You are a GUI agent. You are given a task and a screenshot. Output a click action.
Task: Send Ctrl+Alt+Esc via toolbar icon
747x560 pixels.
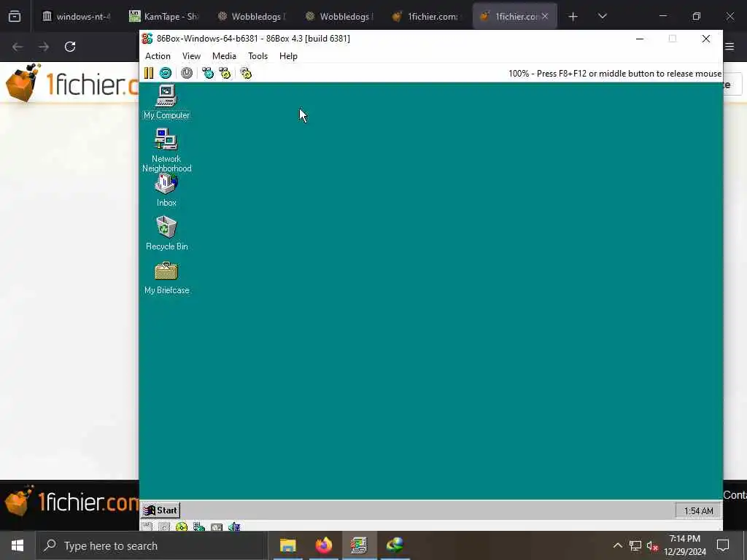click(225, 73)
